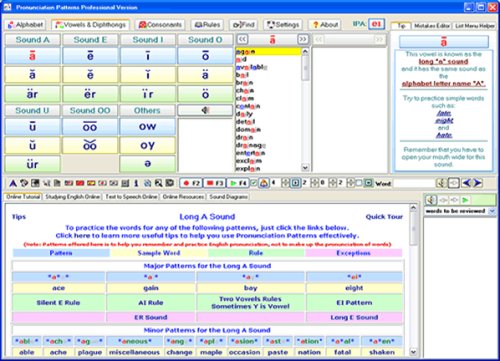Open the 'words to be reviewed' dropdown
The width and height of the screenshot is (500, 361).
pos(492,211)
